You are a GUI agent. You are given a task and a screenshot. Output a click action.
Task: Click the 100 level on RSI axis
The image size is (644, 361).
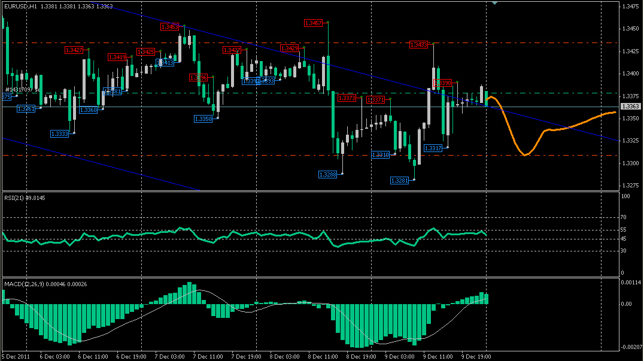click(625, 196)
